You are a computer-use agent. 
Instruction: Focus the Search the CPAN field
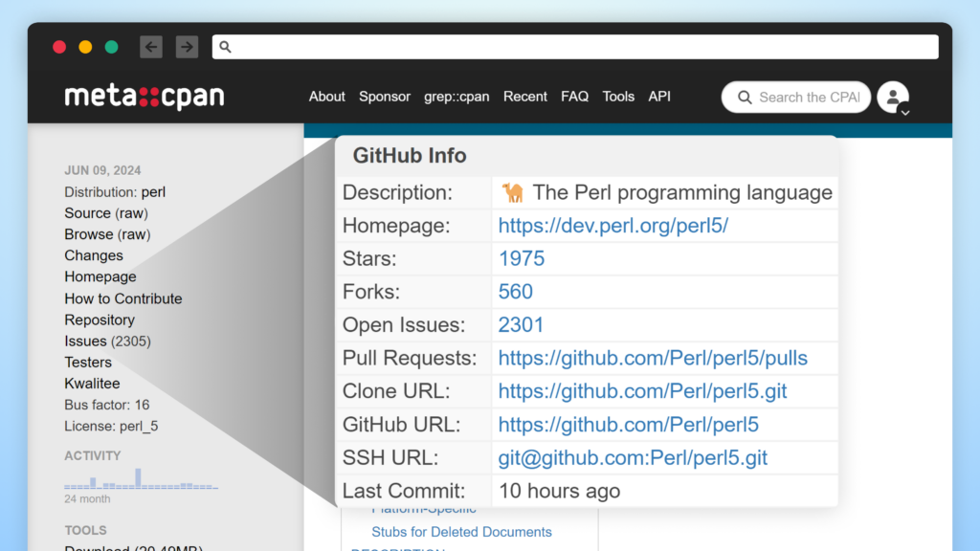pos(795,98)
